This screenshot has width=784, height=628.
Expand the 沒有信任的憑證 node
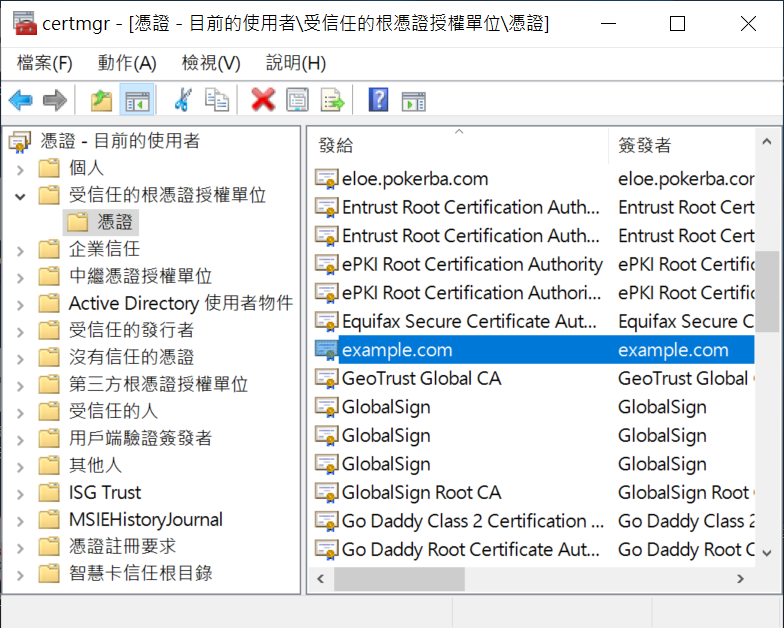(x=20, y=359)
